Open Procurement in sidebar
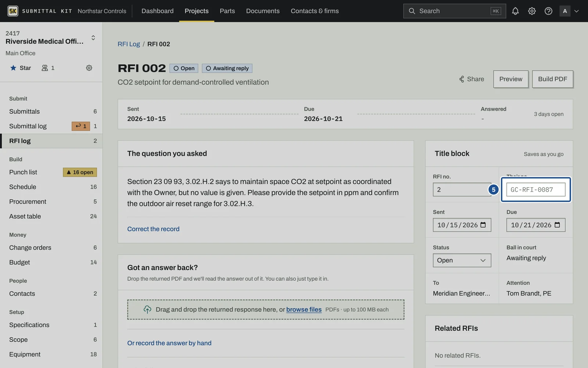Viewport: 588px width, 368px height. pos(51,202)
